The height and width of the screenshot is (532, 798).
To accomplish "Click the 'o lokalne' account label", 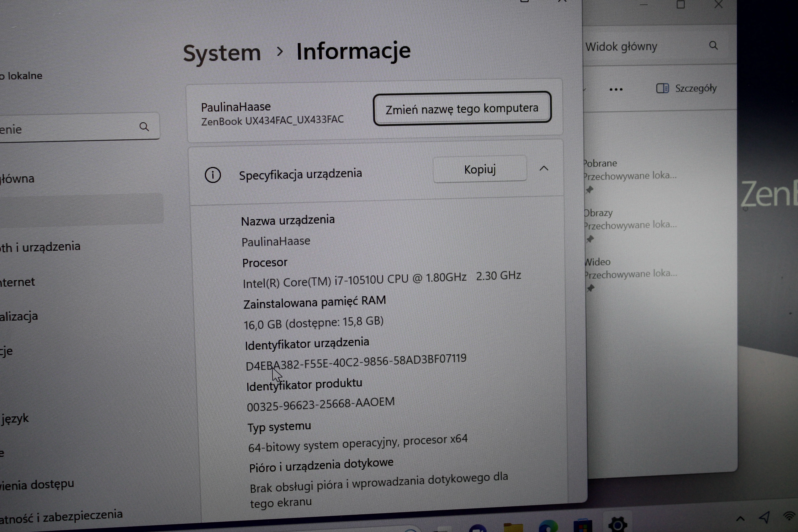I will coord(21,76).
